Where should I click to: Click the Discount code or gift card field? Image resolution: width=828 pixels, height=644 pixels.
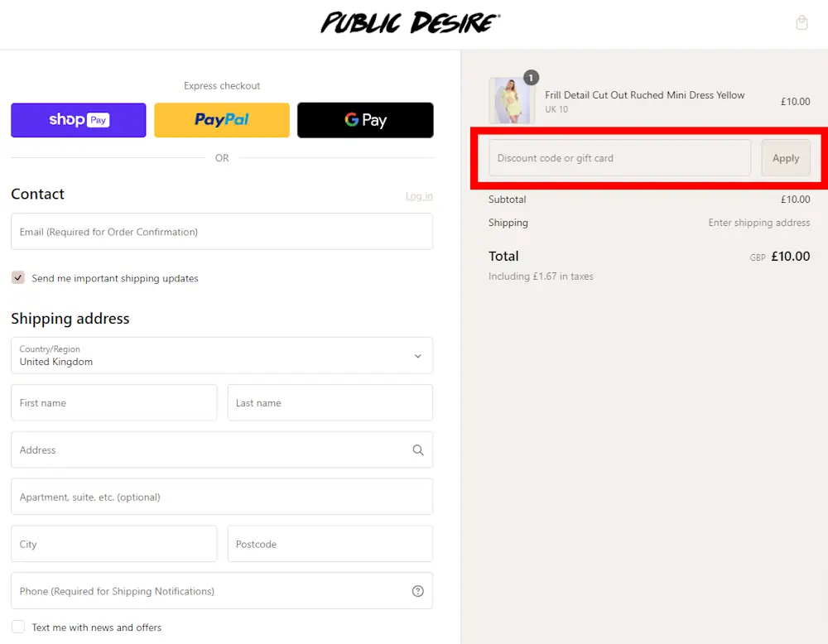620,158
